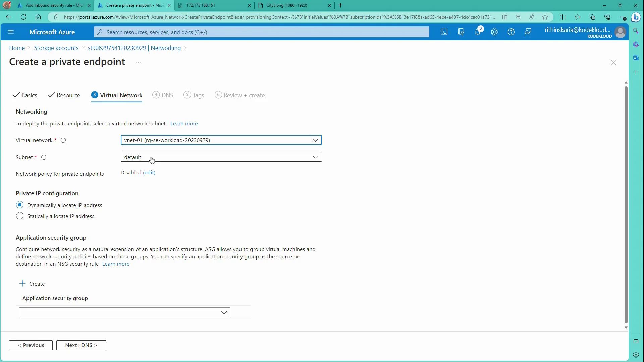Click the Next : DNS button

click(81, 345)
